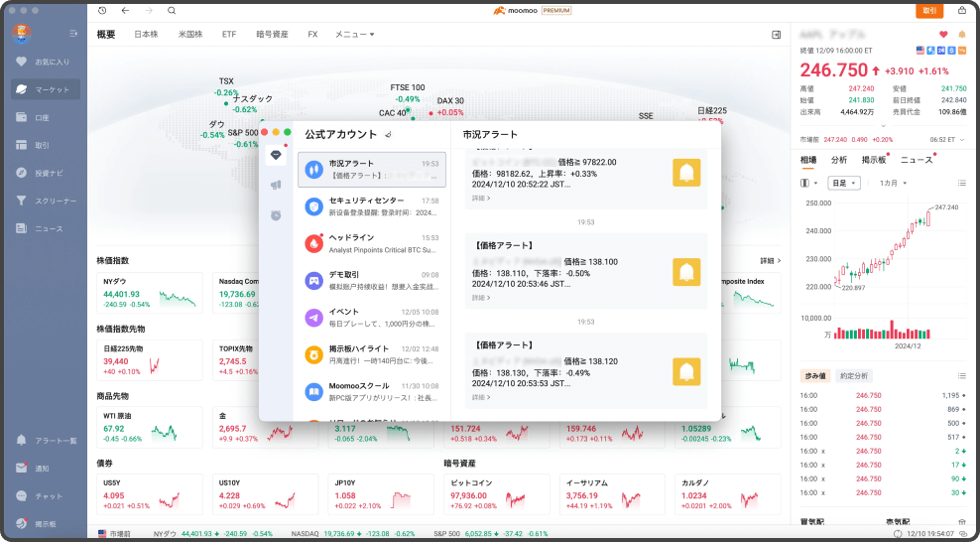This screenshot has width=980, height=542.
Task: Switch to the ETF tab
Action: click(x=229, y=35)
